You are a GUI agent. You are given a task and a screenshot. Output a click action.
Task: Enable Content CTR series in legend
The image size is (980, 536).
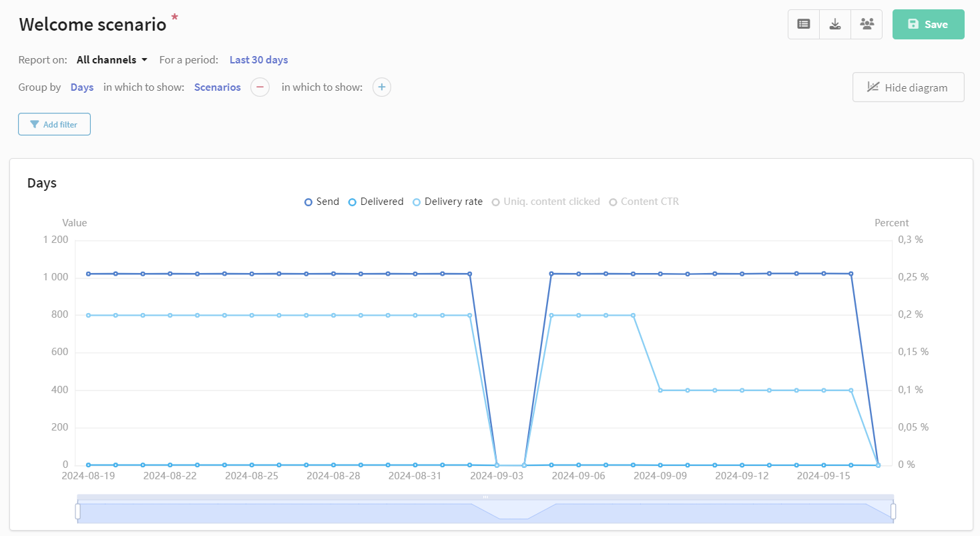[x=644, y=202]
